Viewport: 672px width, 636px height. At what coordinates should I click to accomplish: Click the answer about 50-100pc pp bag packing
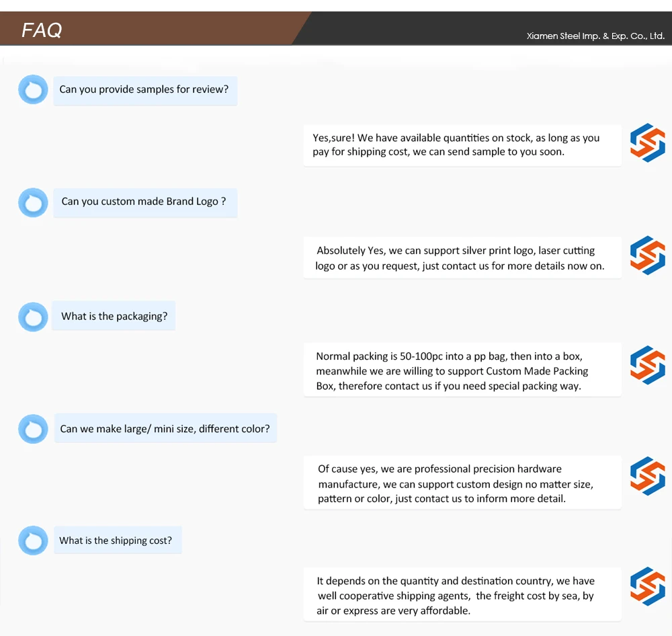point(462,371)
